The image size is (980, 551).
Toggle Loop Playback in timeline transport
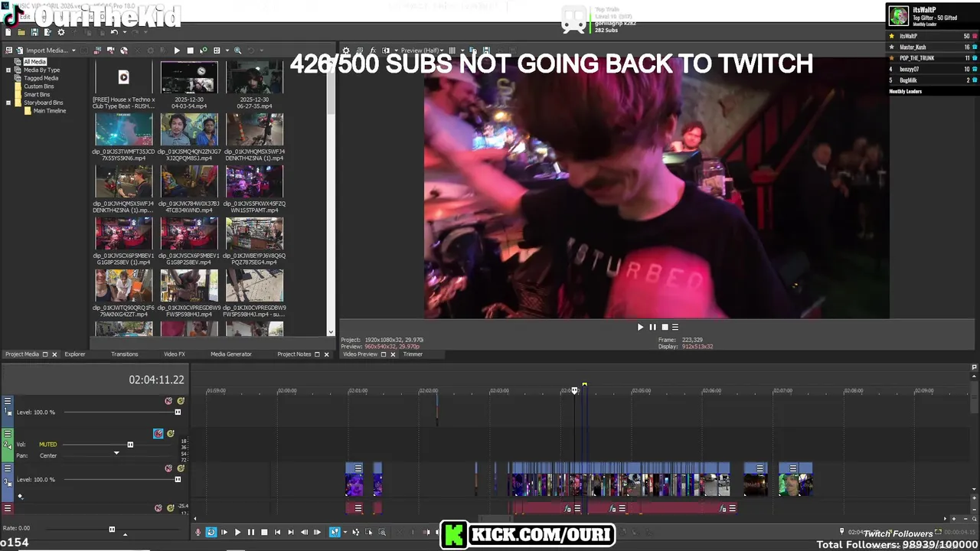click(x=211, y=532)
